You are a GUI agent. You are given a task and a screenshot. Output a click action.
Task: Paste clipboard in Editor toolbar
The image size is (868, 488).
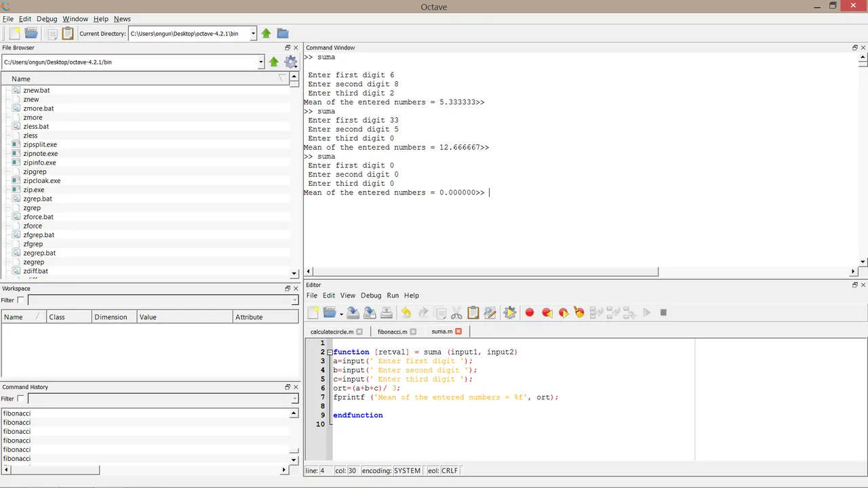pyautogui.click(x=473, y=312)
